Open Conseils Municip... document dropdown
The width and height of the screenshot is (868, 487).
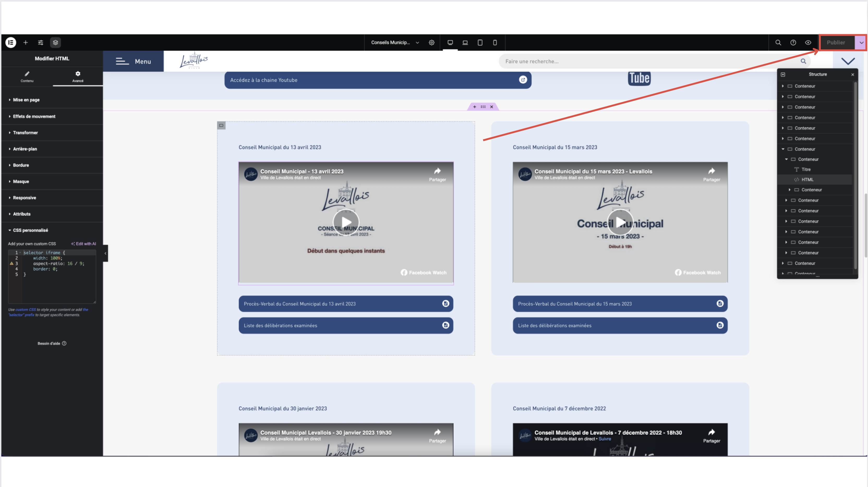395,43
